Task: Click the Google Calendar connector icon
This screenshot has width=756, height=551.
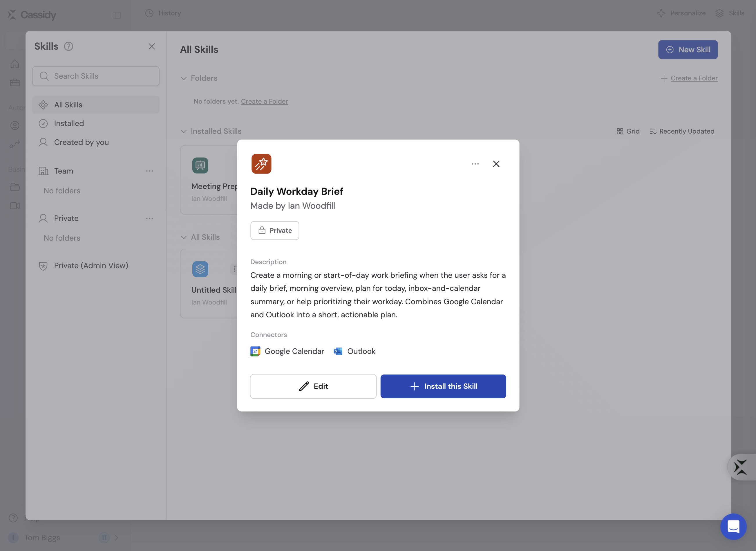Action: (255, 351)
